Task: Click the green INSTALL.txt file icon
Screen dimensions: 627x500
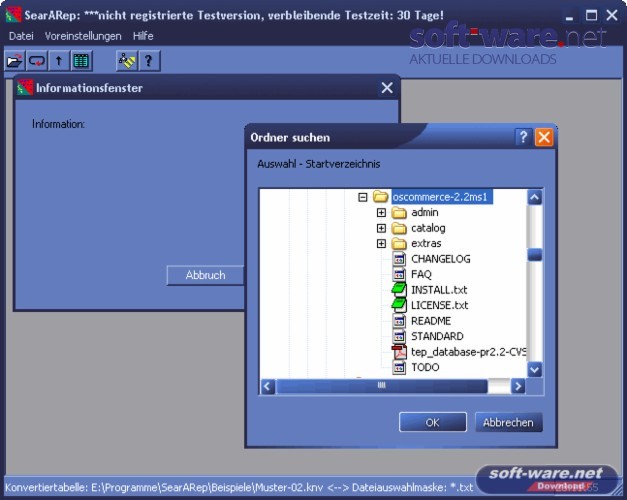Action: [x=399, y=290]
